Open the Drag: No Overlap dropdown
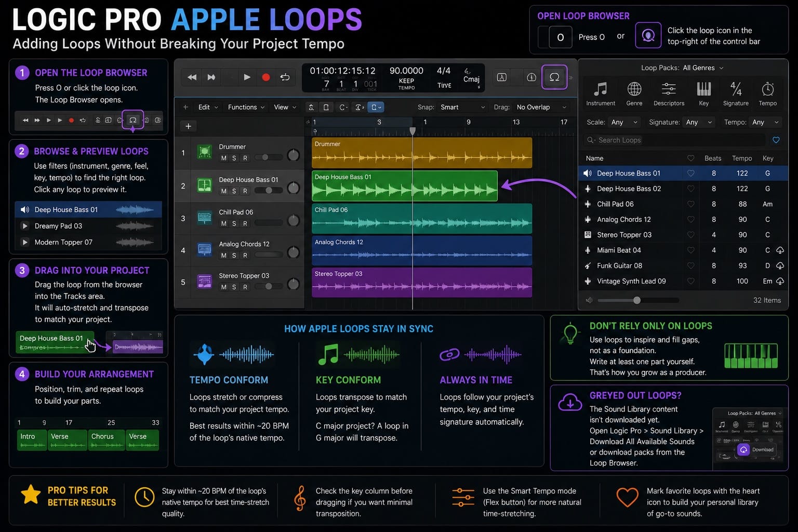The image size is (798, 532). (541, 107)
